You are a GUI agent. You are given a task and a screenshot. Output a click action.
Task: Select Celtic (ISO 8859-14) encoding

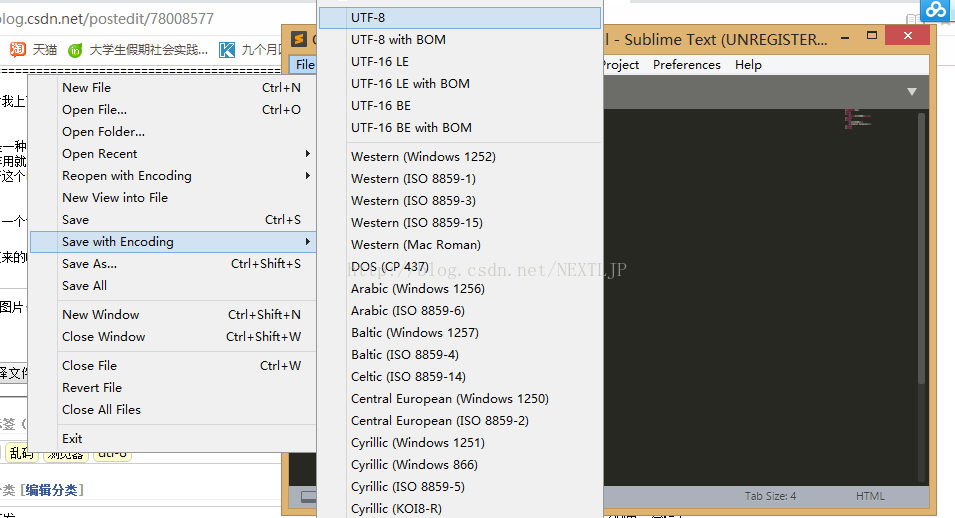pyautogui.click(x=460, y=377)
